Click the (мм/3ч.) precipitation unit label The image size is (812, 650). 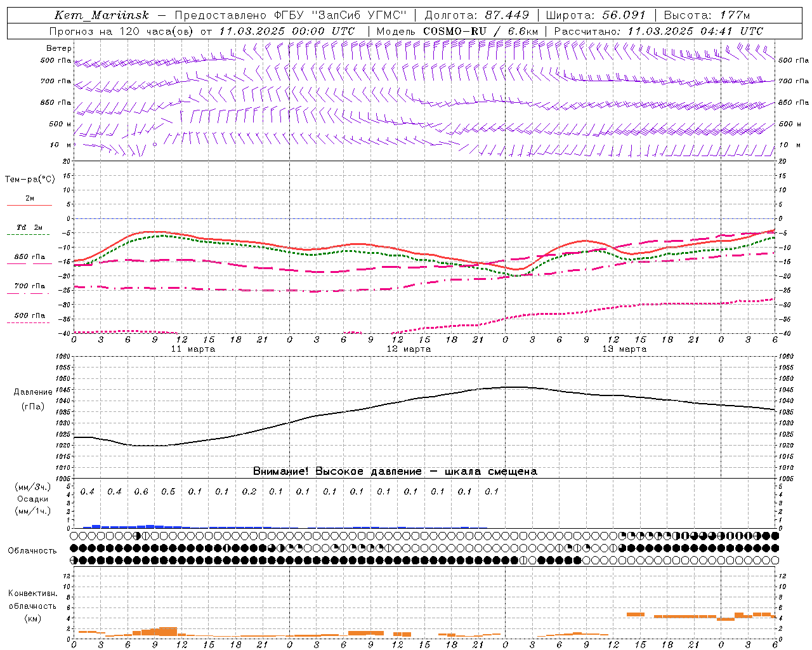coord(33,487)
